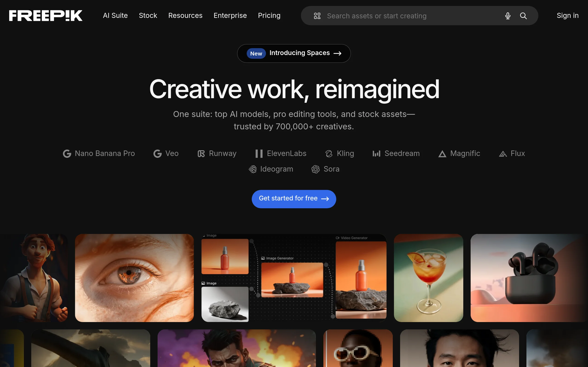Select the Veo model icon
This screenshot has height=367, width=588.
click(157, 153)
